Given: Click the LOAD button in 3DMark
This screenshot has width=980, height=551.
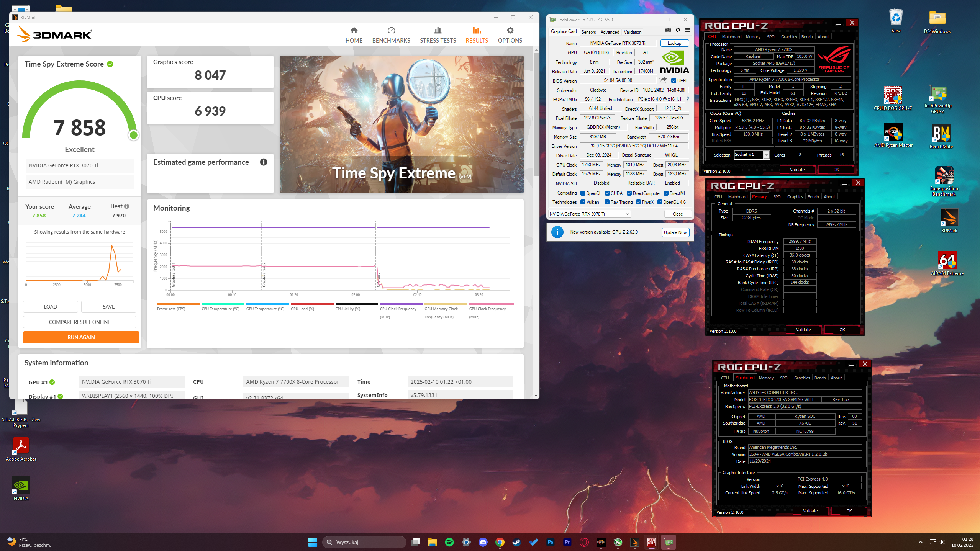Looking at the screenshot, I should coord(51,307).
